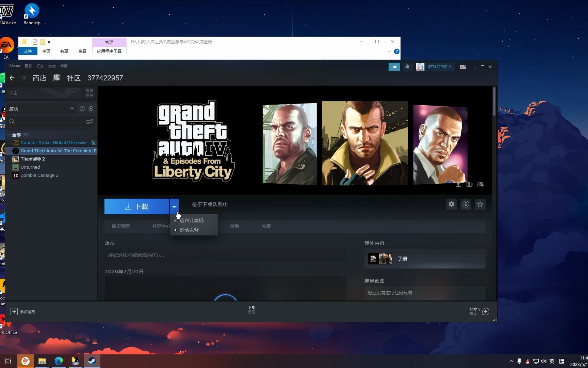Click the Steam back arrow
This screenshot has height=368, width=588.
[x=12, y=78]
